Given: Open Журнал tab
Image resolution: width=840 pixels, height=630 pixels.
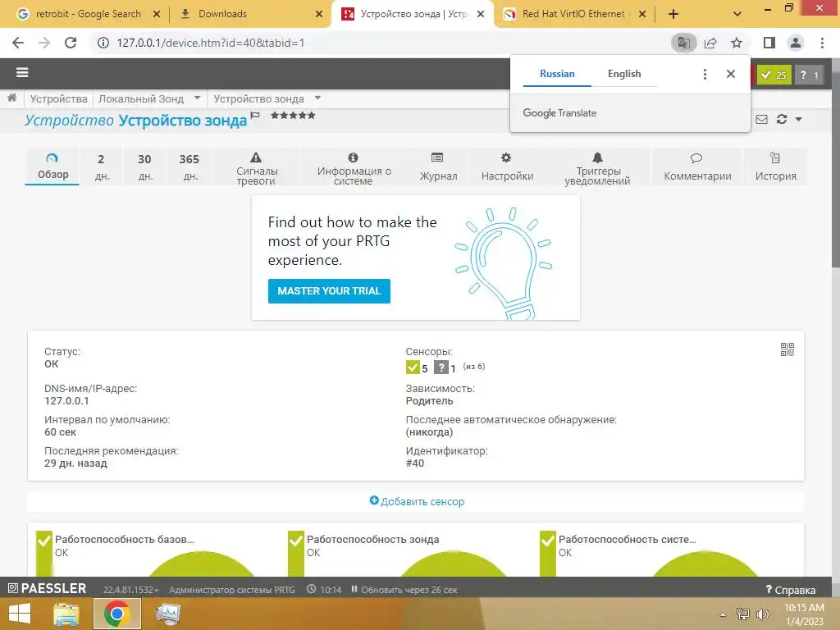Looking at the screenshot, I should click(x=438, y=167).
